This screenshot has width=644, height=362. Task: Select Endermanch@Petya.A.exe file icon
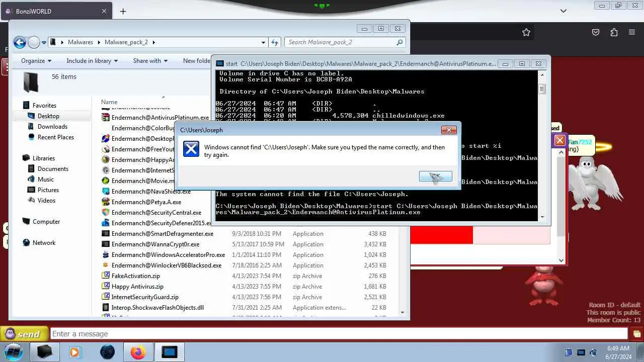point(106,202)
